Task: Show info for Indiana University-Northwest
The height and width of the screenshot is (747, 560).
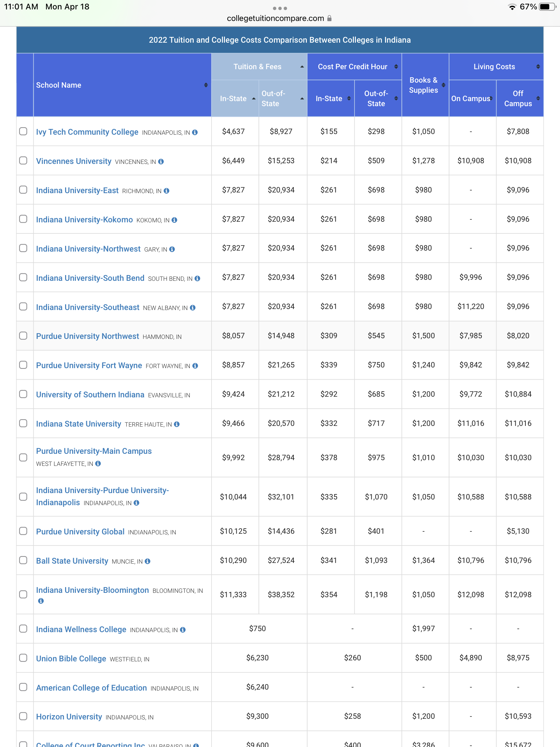Action: coord(172,249)
